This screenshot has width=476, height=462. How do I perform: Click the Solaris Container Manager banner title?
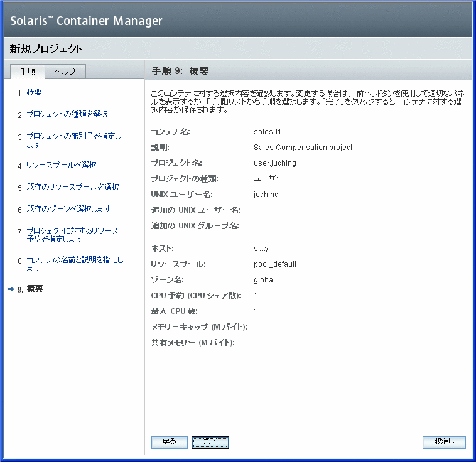pos(86,21)
